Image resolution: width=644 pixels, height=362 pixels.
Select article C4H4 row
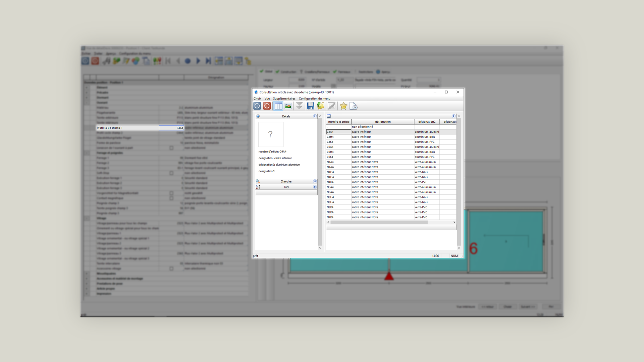[391, 137]
